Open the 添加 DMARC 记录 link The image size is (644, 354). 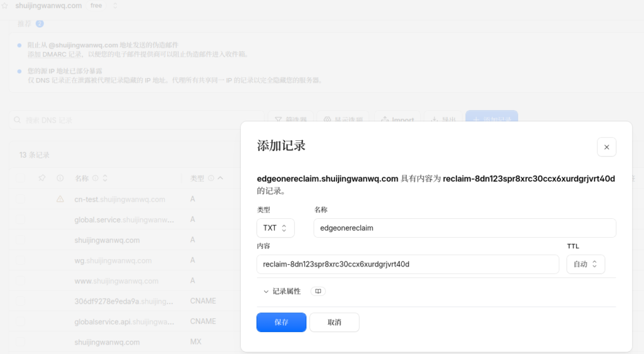(55, 54)
